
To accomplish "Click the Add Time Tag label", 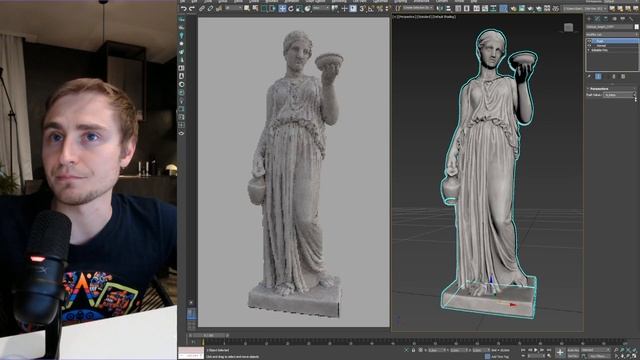I will click(500, 357).
